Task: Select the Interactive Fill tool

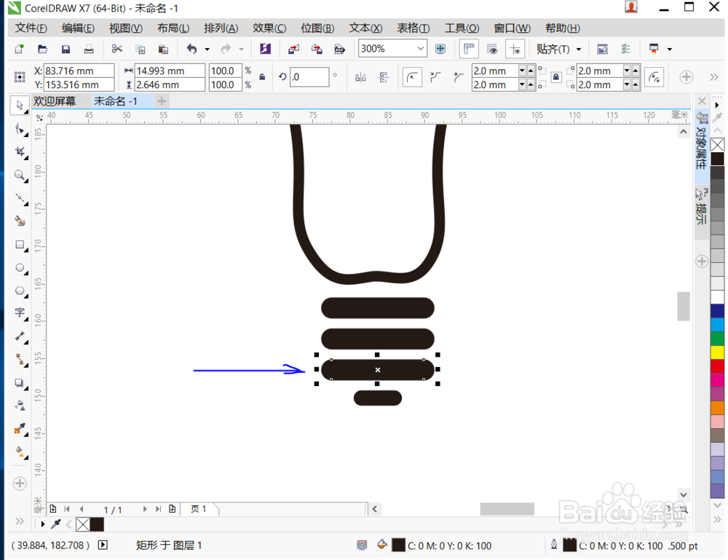Action: (20, 451)
